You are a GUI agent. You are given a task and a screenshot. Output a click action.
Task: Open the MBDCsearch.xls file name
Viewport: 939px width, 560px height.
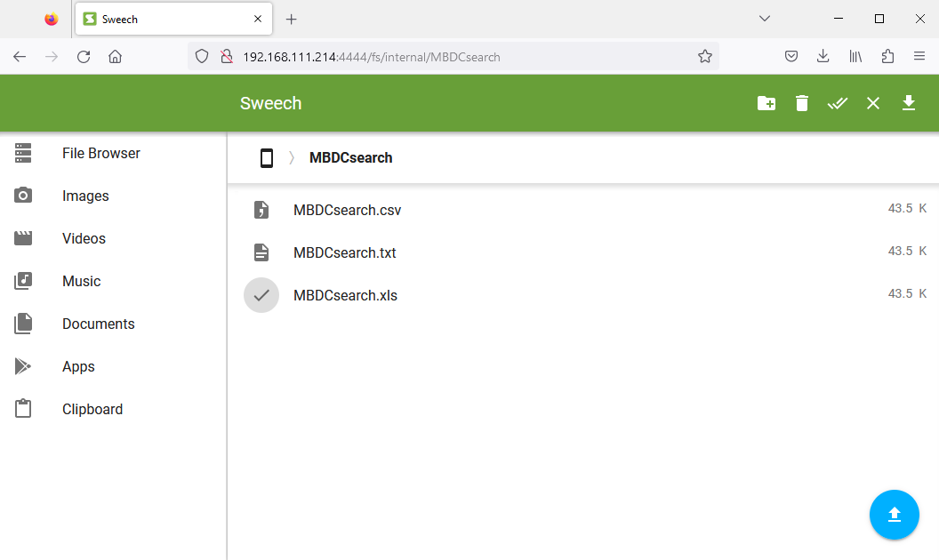point(346,295)
